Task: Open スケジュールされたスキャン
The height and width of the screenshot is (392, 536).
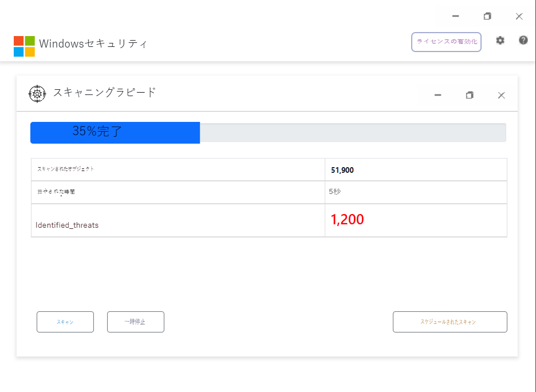Action: (450, 322)
